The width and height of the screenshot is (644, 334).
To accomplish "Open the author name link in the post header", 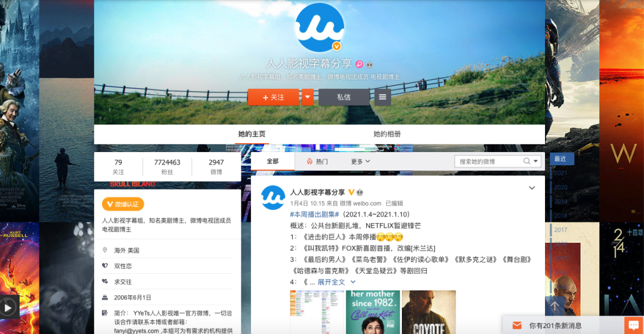I will [317, 192].
